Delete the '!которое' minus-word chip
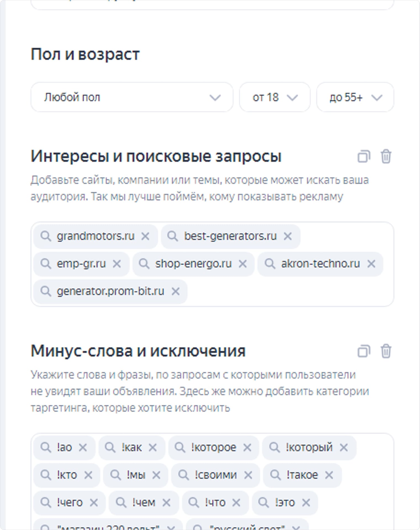This screenshot has width=420, height=530. [x=247, y=447]
